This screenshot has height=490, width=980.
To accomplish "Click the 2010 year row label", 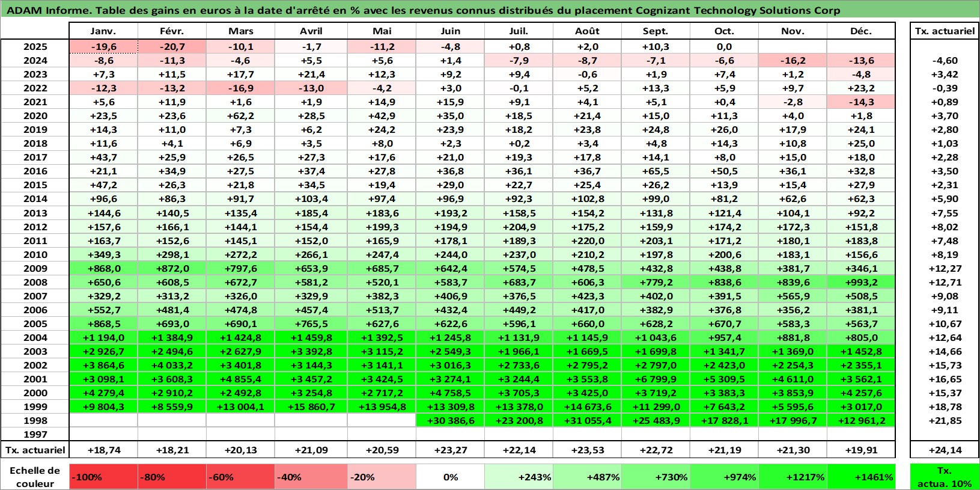I will pos(35,254).
